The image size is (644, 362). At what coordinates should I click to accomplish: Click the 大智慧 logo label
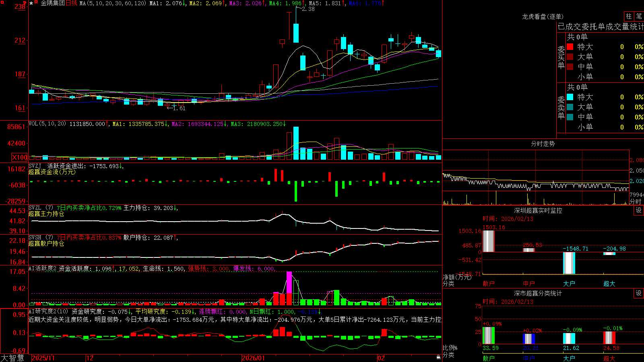12,358
